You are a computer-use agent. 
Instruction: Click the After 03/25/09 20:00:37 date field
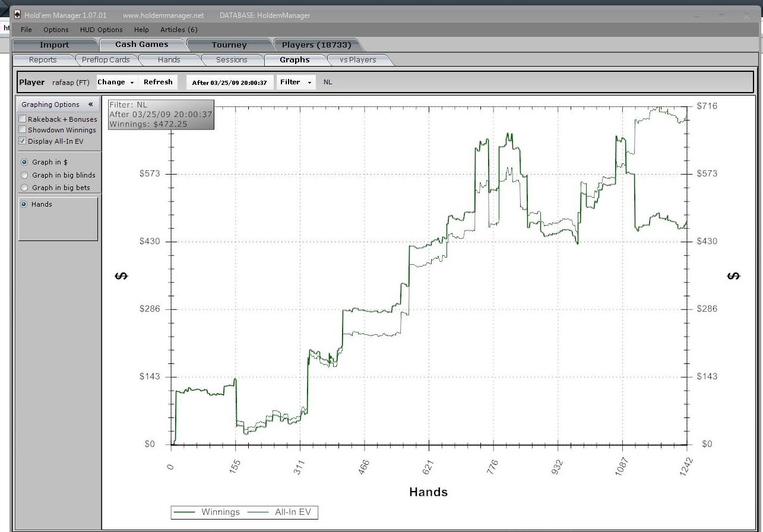tap(230, 83)
